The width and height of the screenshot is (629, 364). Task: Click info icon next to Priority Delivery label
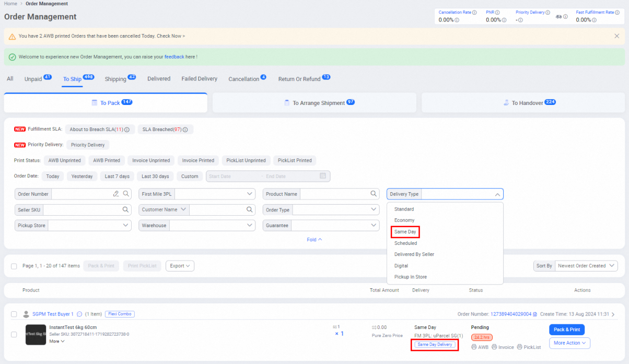(547, 13)
